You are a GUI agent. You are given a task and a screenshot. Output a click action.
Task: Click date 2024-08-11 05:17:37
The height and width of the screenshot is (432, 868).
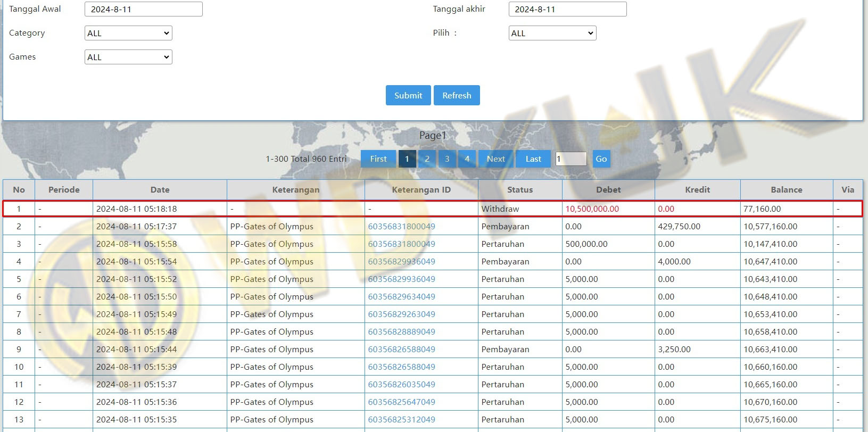coord(136,226)
